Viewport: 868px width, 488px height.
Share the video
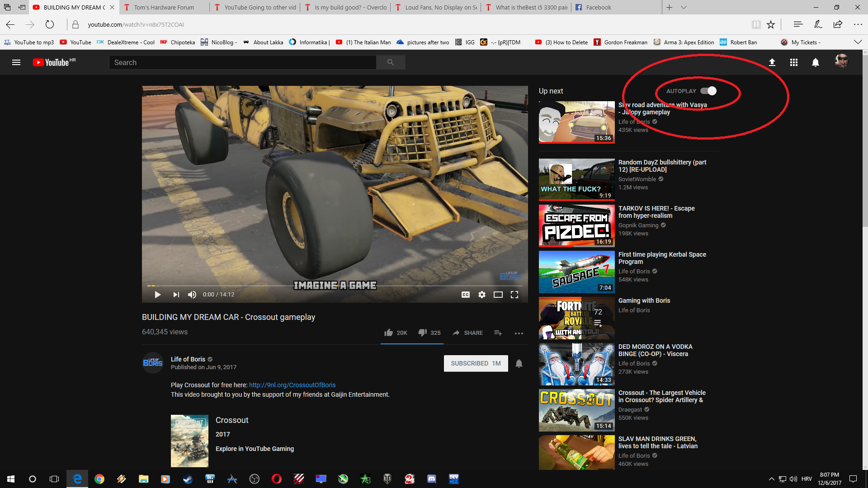click(x=467, y=333)
